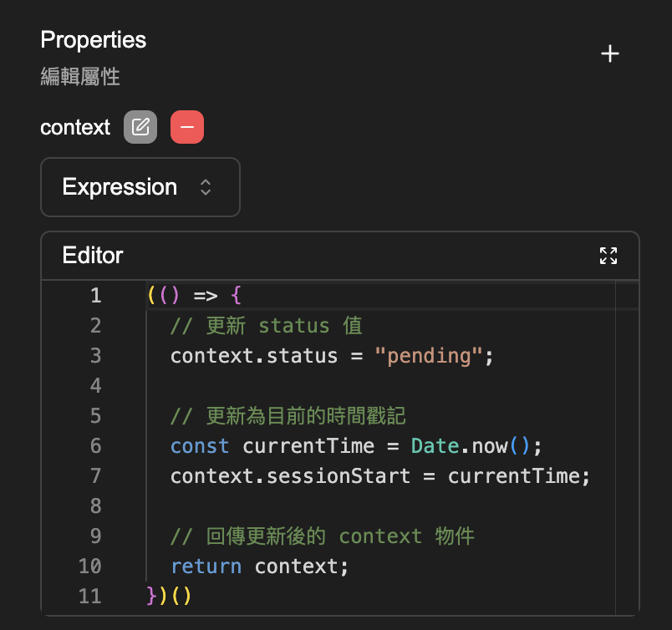Expand the code editor to fullscreen
Image resolution: width=672 pixels, height=630 pixels.
pyautogui.click(x=608, y=256)
